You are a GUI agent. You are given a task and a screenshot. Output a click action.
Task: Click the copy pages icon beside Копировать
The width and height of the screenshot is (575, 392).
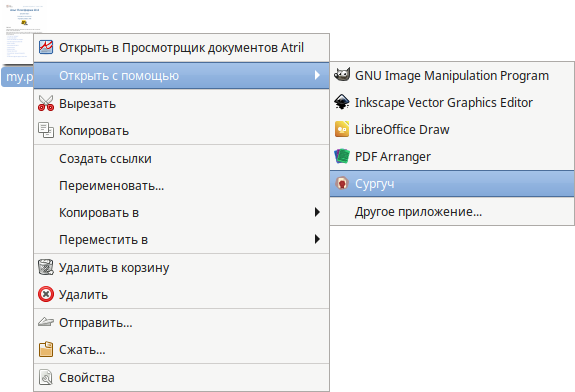pos(46,130)
